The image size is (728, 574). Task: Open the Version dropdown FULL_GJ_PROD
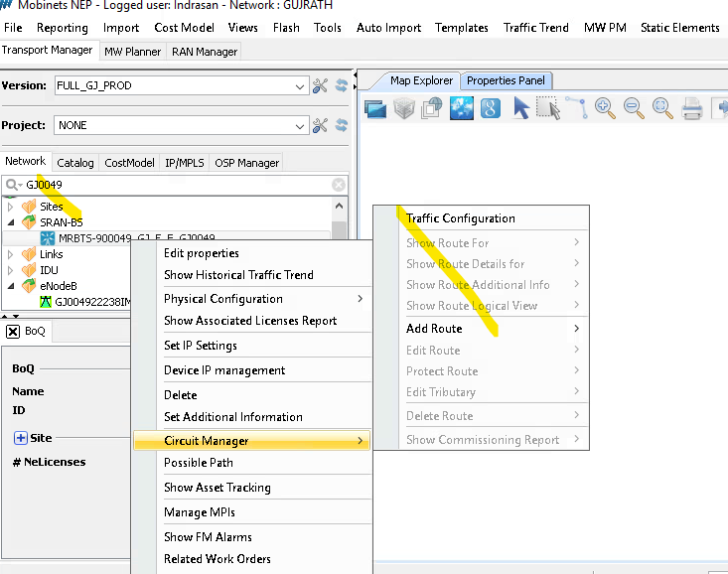(x=301, y=86)
